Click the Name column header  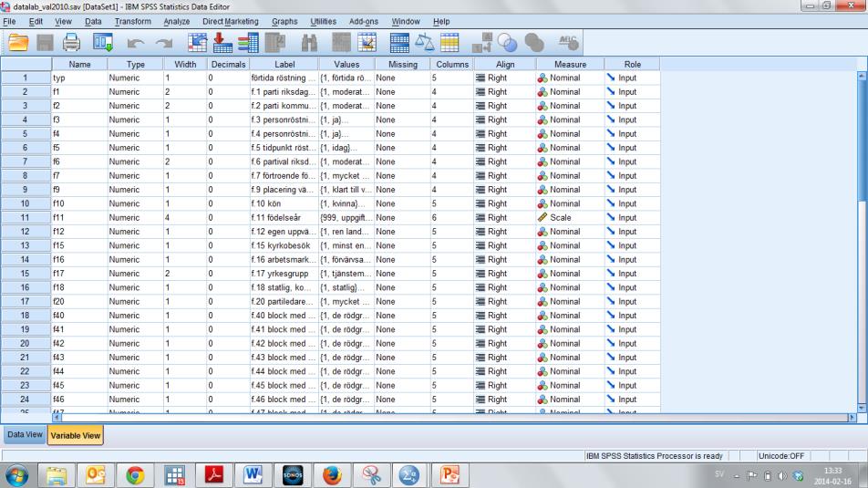coord(79,64)
